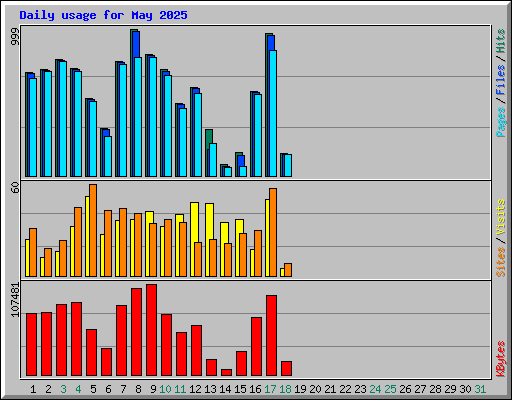Click the Visits legend label
Screen dimensions: 512x400
(x=500, y=218)
